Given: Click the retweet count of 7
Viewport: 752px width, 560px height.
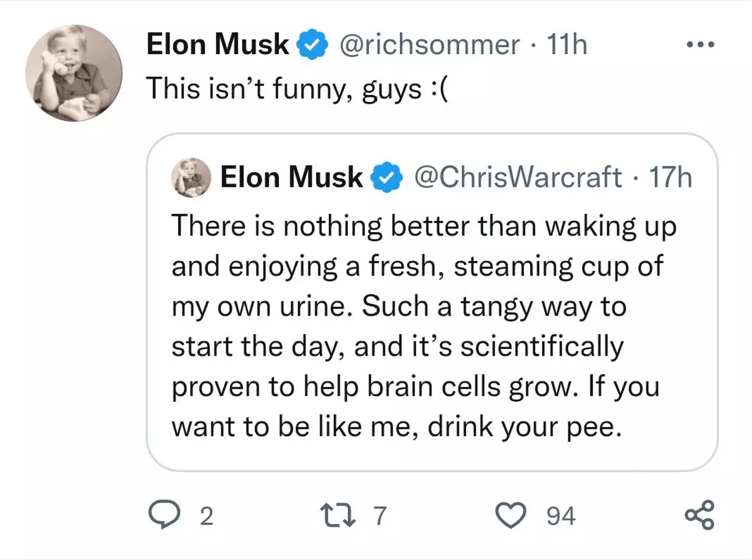Looking at the screenshot, I should point(380,516).
